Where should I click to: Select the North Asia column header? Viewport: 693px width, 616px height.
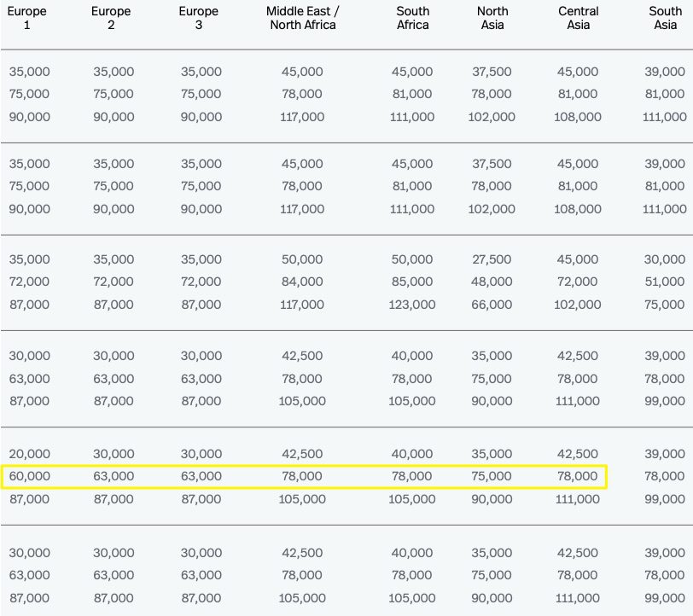[x=492, y=18]
